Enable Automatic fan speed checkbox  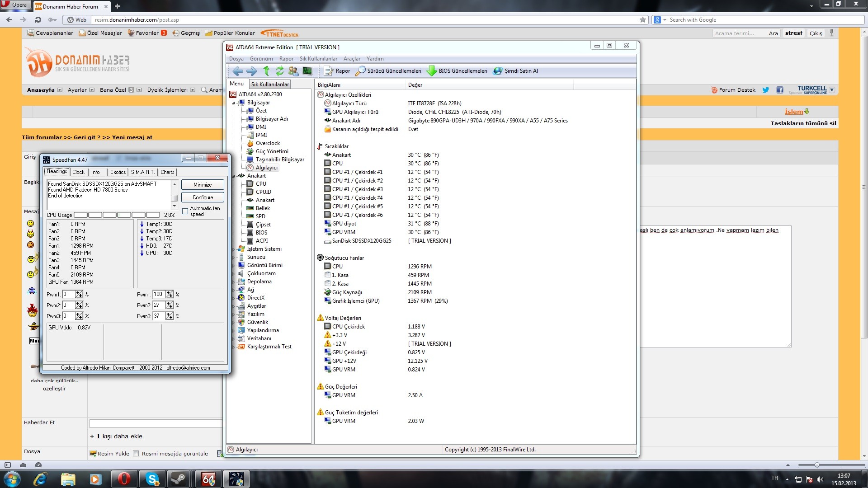pos(185,211)
